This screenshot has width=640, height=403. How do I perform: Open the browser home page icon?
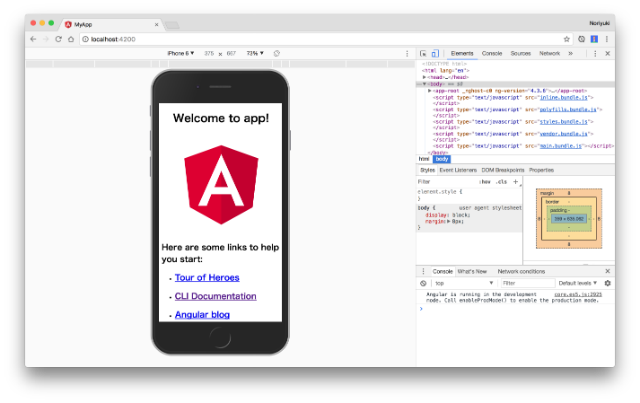pos(71,39)
